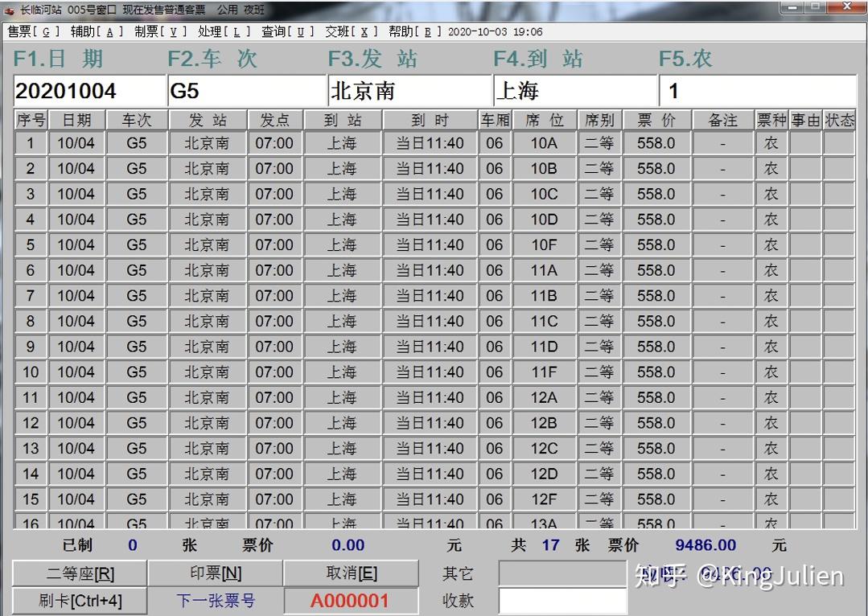Open the 制票[V] menu

pos(161,32)
